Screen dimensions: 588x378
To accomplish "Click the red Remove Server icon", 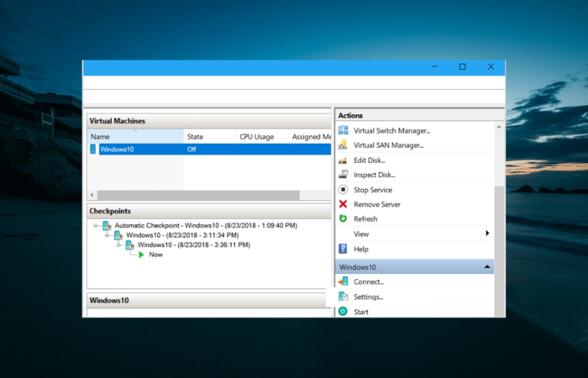I will (x=343, y=204).
